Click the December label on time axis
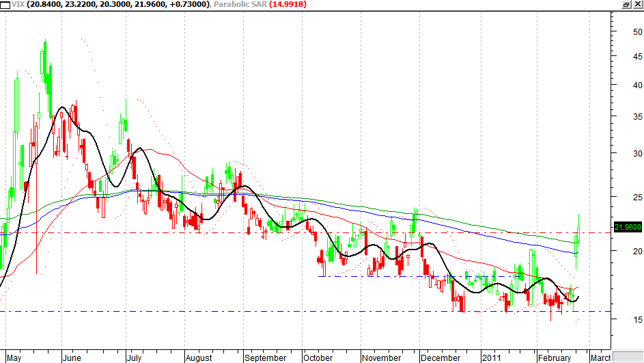Screen dimensions: 644x363 pos(440,358)
